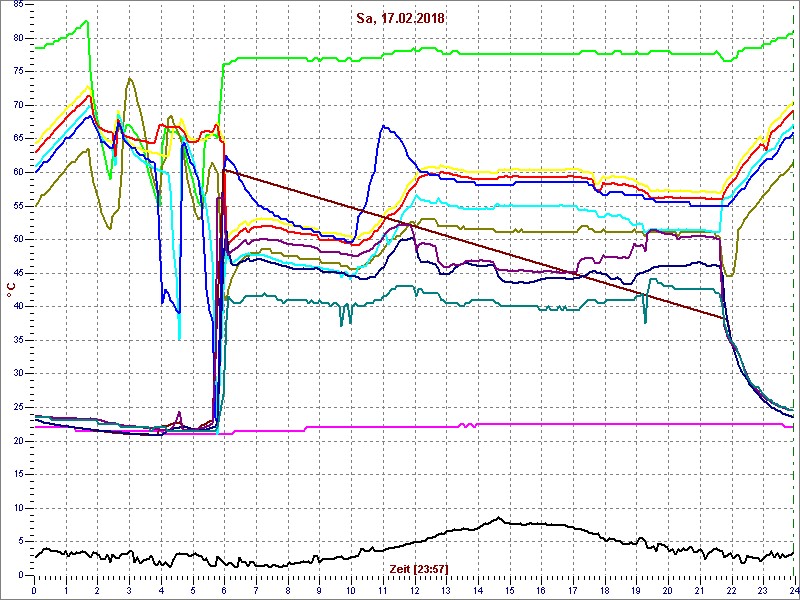Click the 70 temperature axis value

click(x=18, y=106)
